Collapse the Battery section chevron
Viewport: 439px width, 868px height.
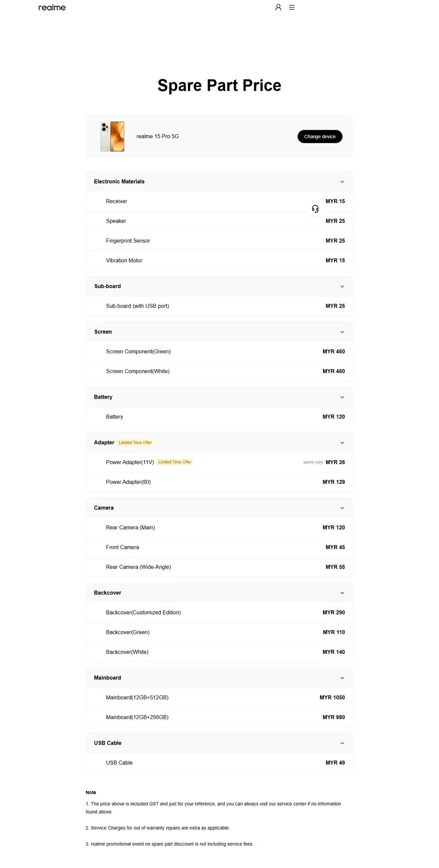tap(342, 397)
